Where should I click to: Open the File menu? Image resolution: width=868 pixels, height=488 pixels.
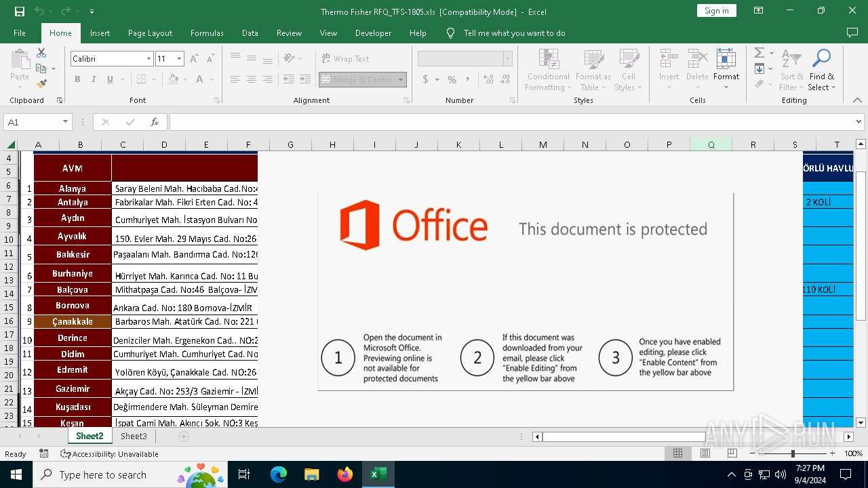(x=20, y=33)
